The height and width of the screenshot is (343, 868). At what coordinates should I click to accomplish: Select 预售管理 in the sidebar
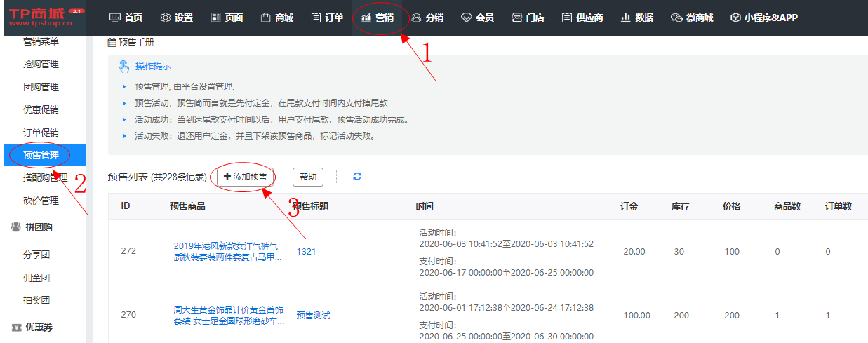pyautogui.click(x=41, y=155)
